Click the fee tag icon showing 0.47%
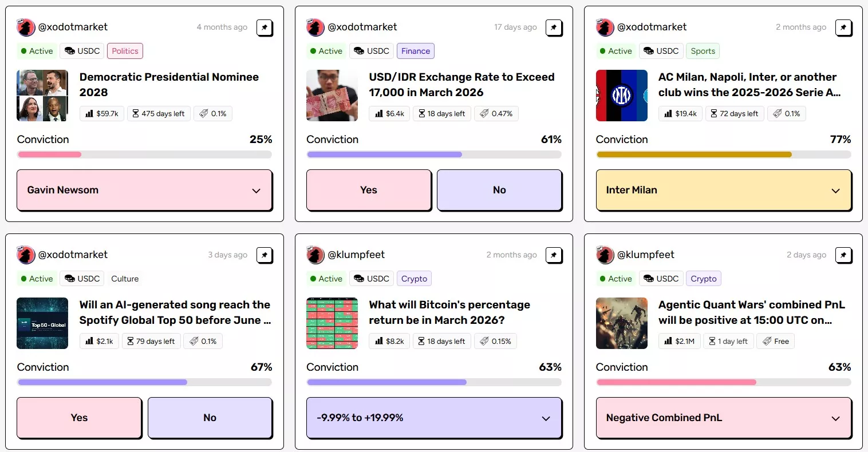 (485, 113)
